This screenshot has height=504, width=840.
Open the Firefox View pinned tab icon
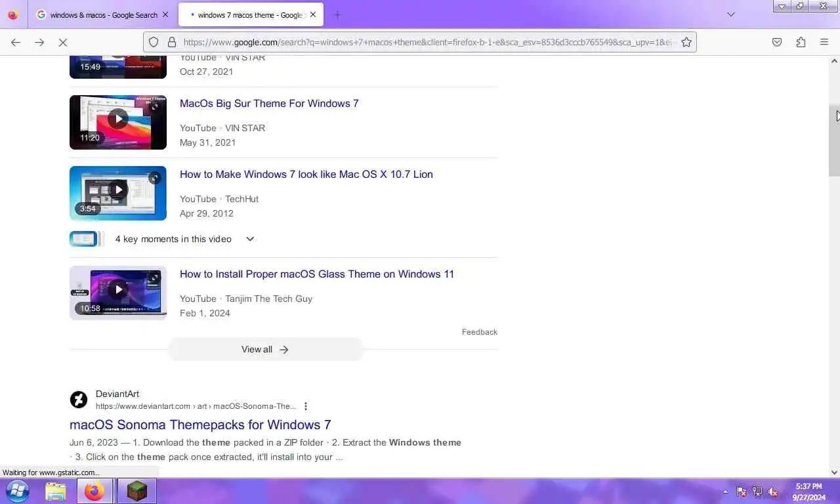point(13,14)
